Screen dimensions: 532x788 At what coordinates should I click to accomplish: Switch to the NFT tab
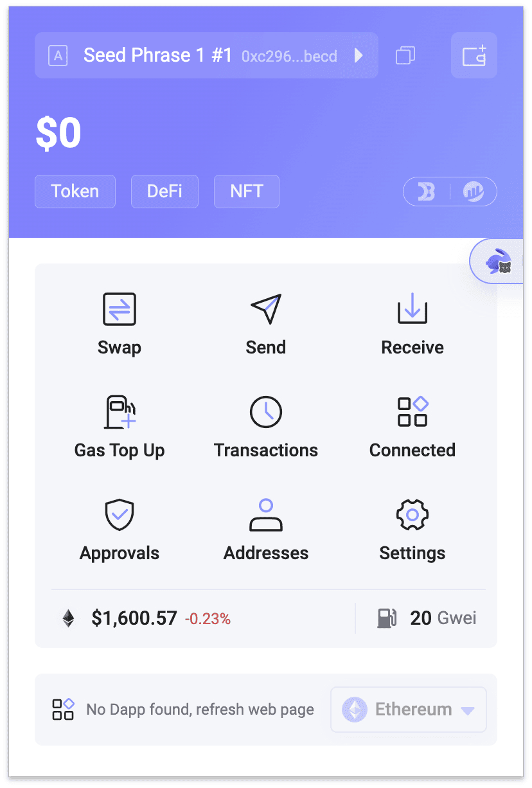(x=247, y=192)
